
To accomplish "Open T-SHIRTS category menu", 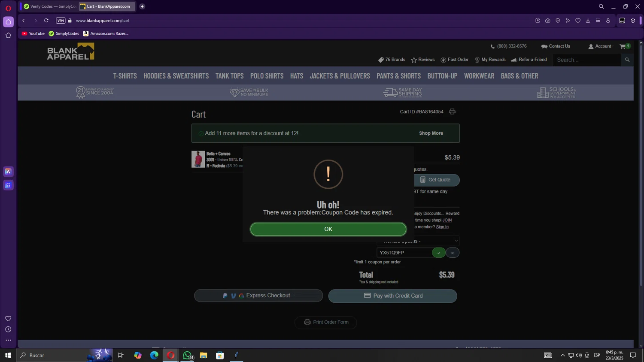I will pyautogui.click(x=125, y=76).
